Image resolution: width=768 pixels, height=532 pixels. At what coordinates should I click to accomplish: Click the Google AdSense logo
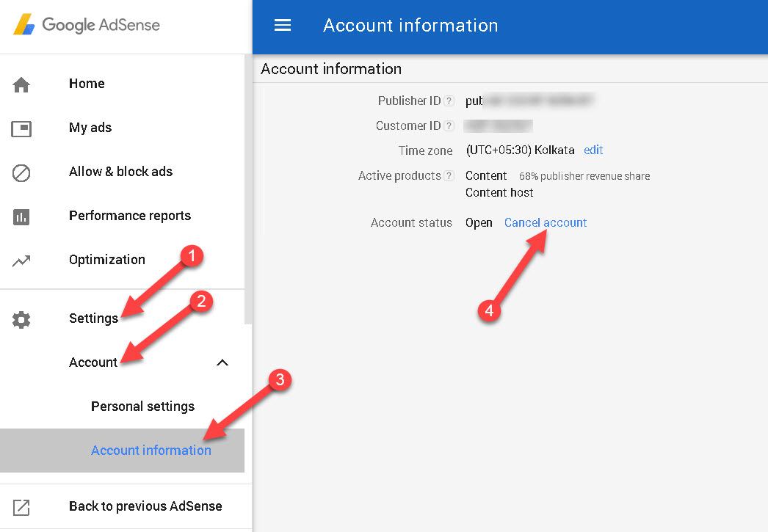click(84, 24)
